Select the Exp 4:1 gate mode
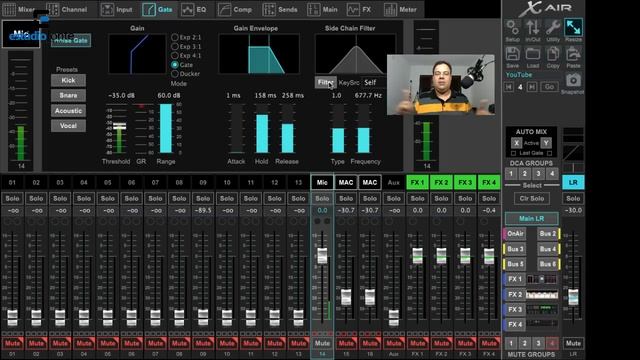The height and width of the screenshot is (360, 640). (175, 56)
